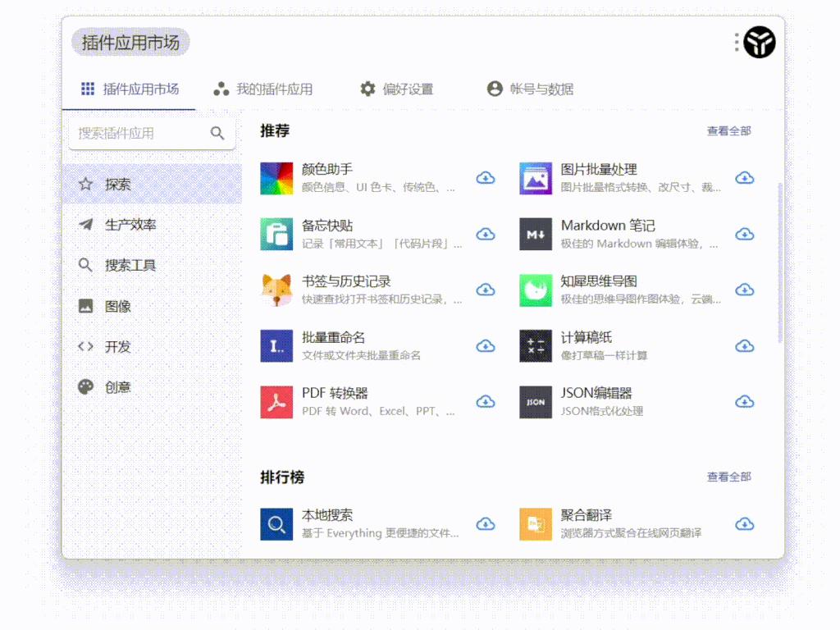Screen dimensions: 840x630
Task: Click the 聚合翻译 plugin icon
Action: tap(535, 523)
